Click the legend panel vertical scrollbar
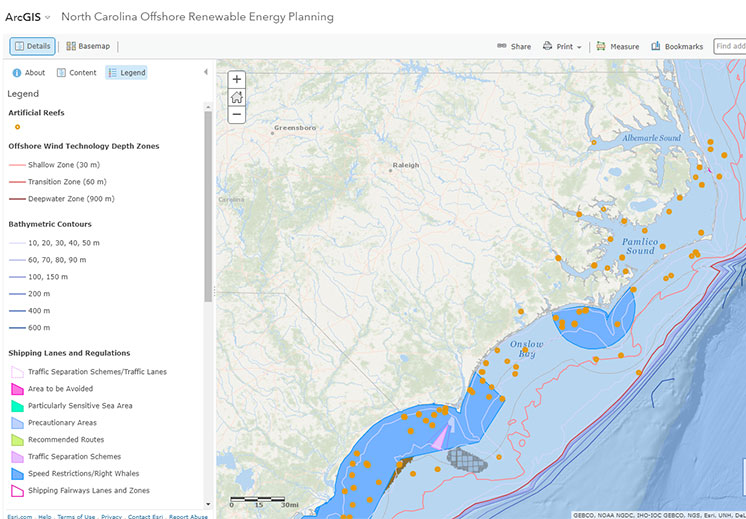The height and width of the screenshot is (519, 746). click(208, 200)
